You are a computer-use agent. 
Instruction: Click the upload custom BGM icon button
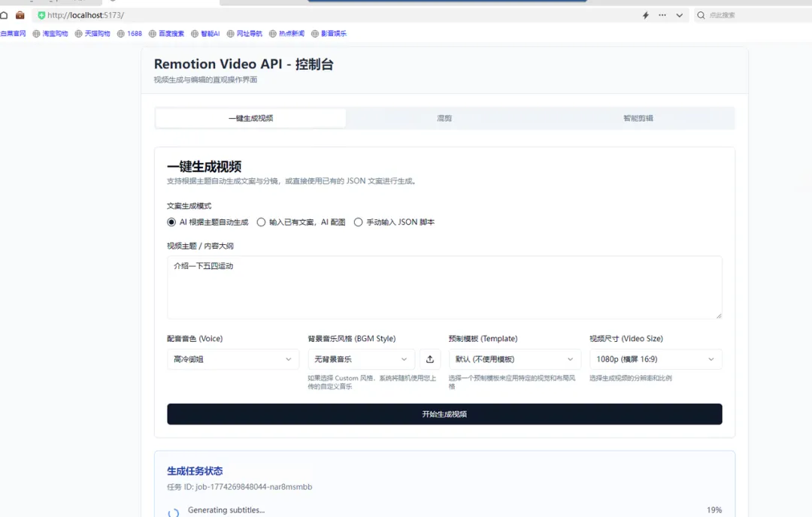click(430, 359)
